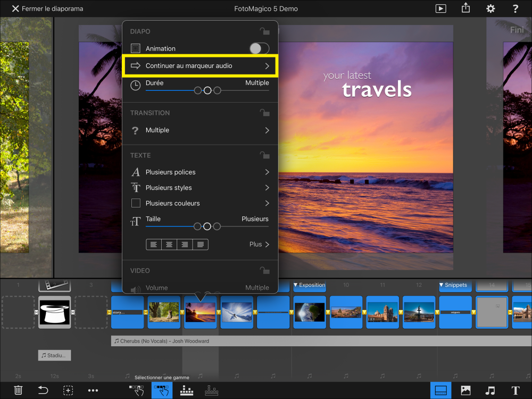Screen dimensions: 532x399
Task: Open the music note audio browser
Action: click(x=490, y=390)
